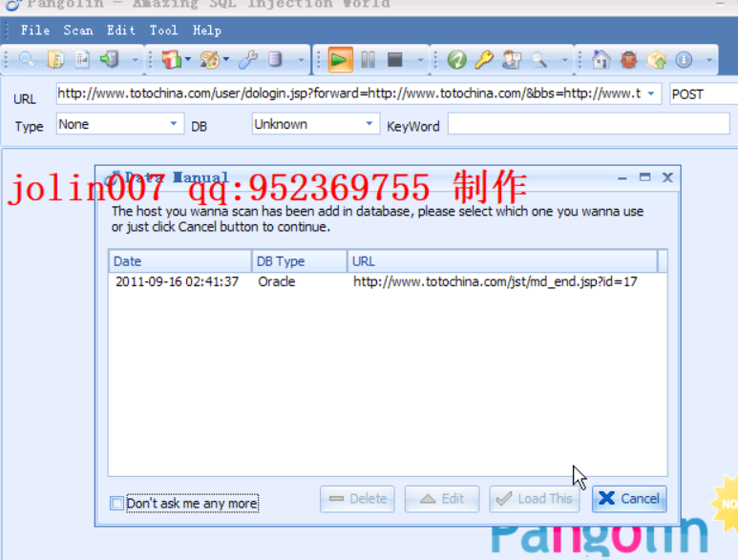Sort by the Date column header

pyautogui.click(x=179, y=261)
